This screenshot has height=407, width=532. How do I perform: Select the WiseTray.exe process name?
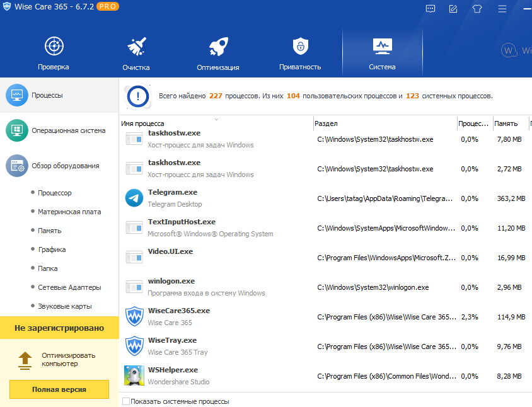(172, 340)
